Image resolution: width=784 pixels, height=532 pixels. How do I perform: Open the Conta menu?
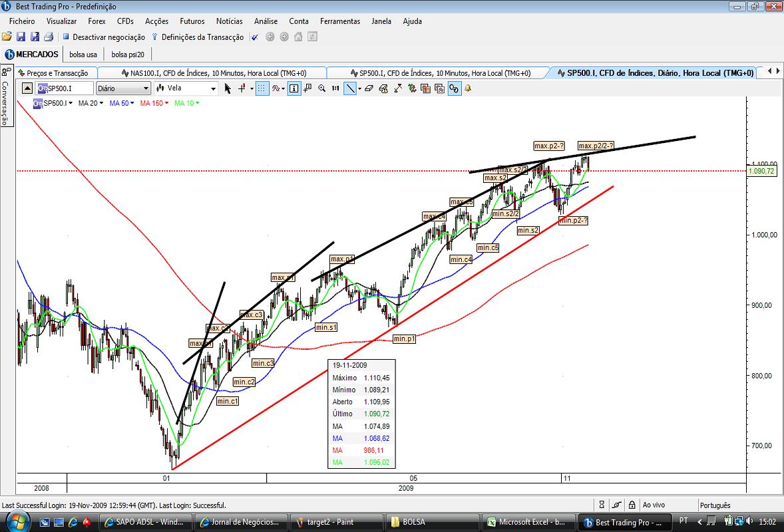[x=299, y=21]
